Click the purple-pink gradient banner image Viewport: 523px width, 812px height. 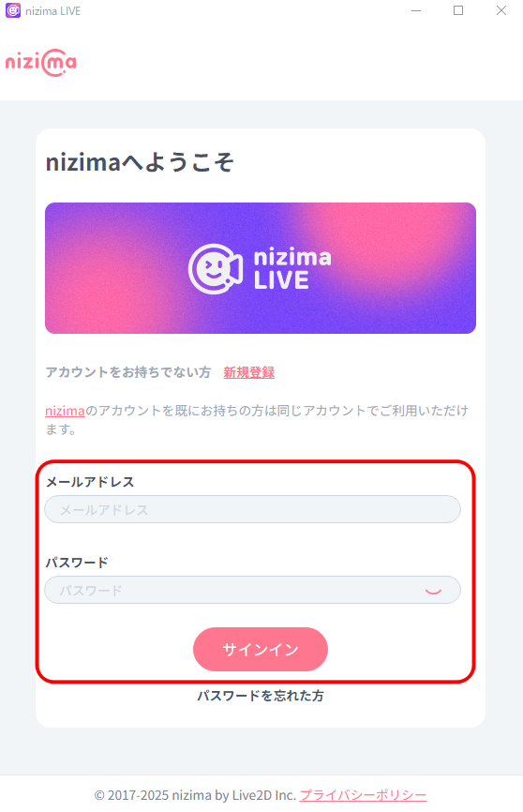point(261,268)
